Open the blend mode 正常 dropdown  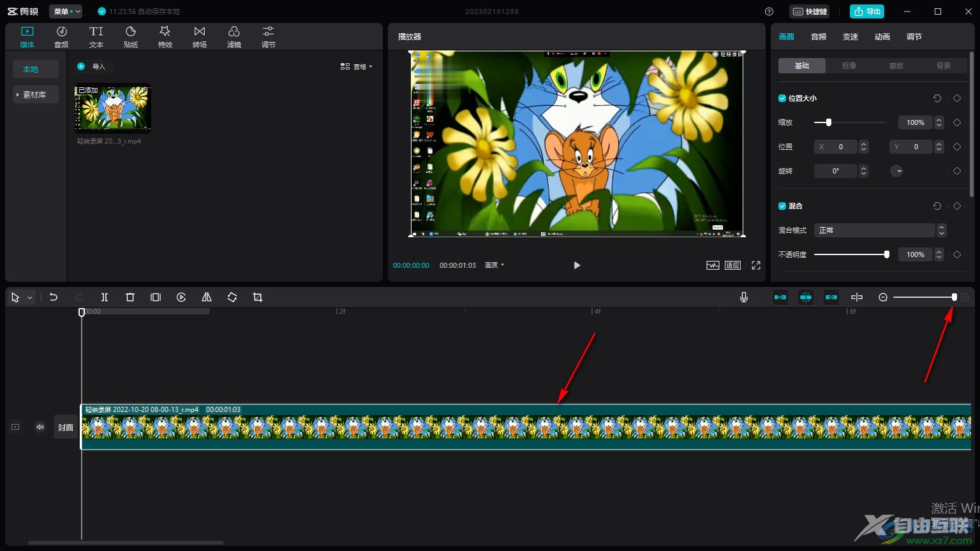click(x=880, y=230)
